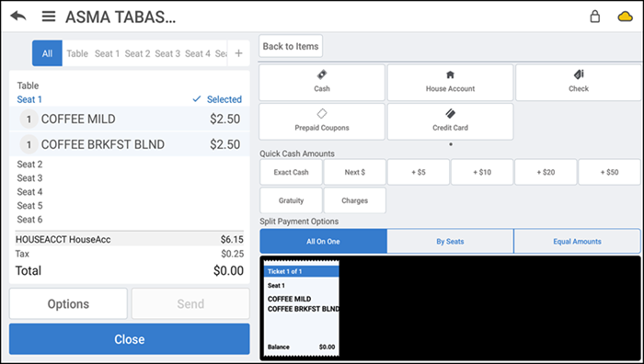Image resolution: width=644 pixels, height=364 pixels.
Task: Switch to the Seat 2 tab
Action: [x=138, y=53]
